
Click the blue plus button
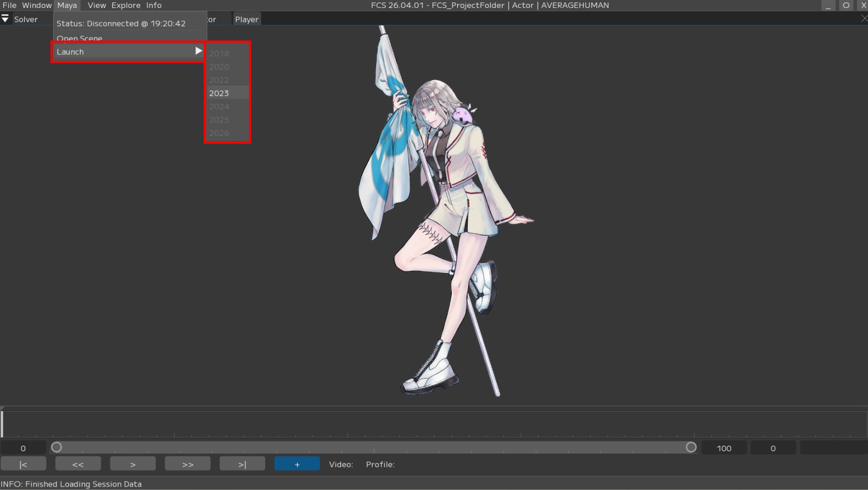297,464
